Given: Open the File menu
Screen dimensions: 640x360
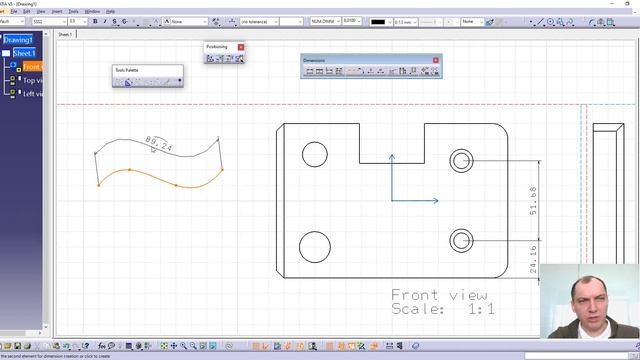Looking at the screenshot, I should (14, 11).
